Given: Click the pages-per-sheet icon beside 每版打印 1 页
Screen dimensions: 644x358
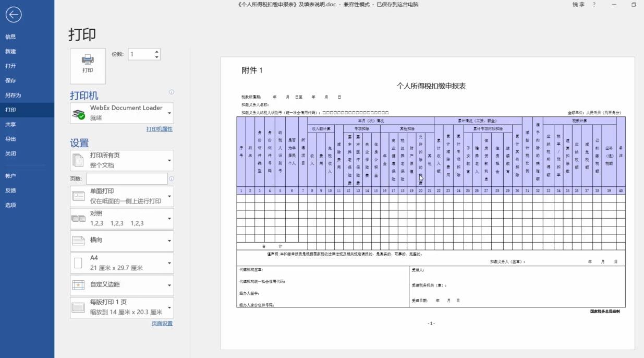Looking at the screenshot, I should tap(78, 307).
